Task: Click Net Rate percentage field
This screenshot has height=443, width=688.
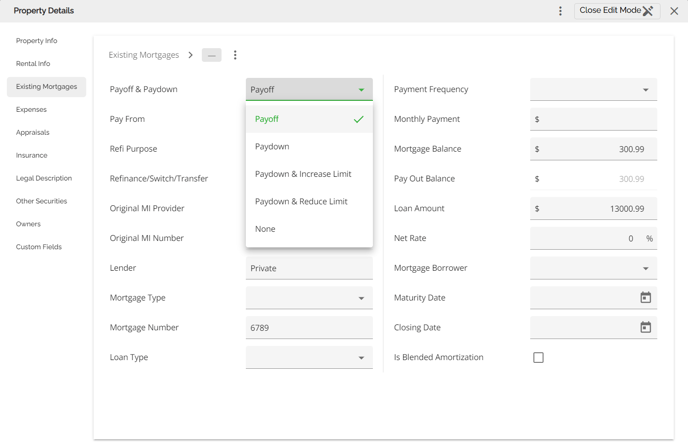Action: [593, 238]
